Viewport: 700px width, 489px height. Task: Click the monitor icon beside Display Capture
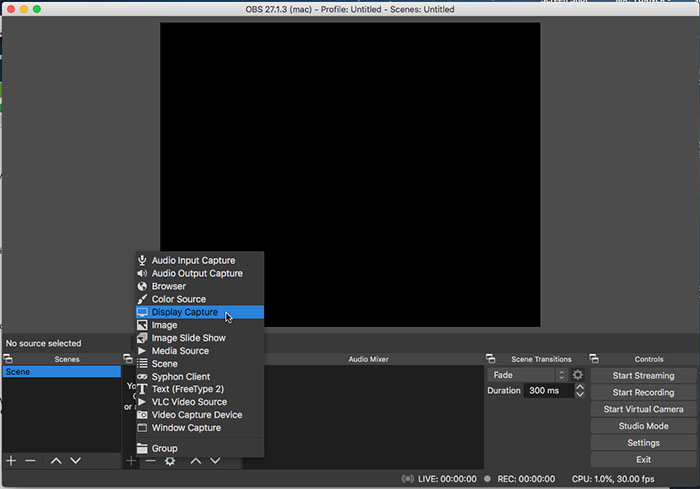tap(142, 312)
